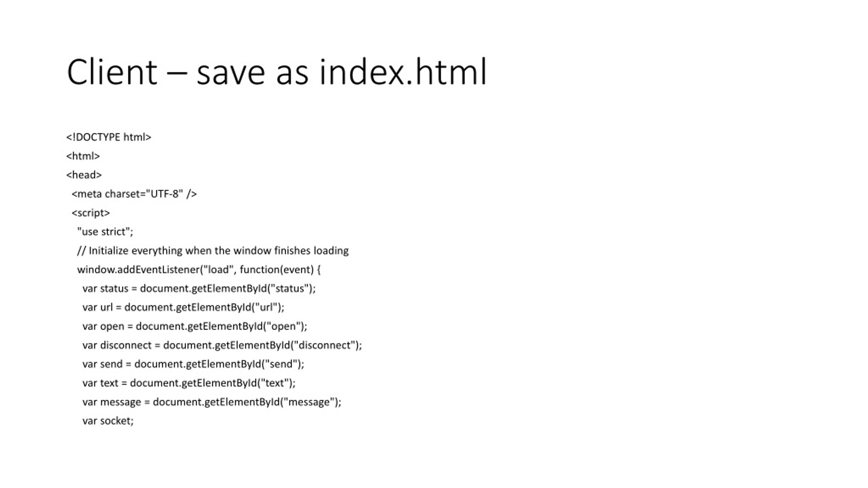This screenshot has height=488, width=868.
Task: Click the 'var url' declaration line
Action: click(x=183, y=307)
